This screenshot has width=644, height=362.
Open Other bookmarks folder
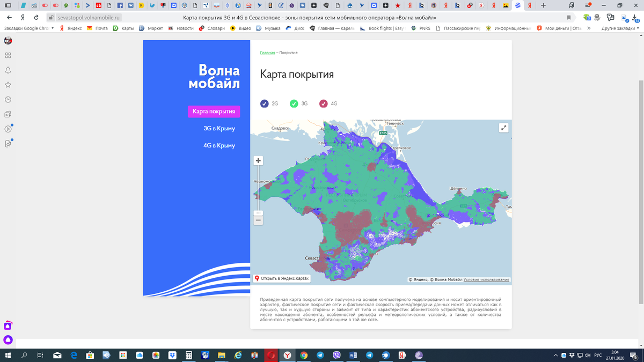click(x=620, y=28)
